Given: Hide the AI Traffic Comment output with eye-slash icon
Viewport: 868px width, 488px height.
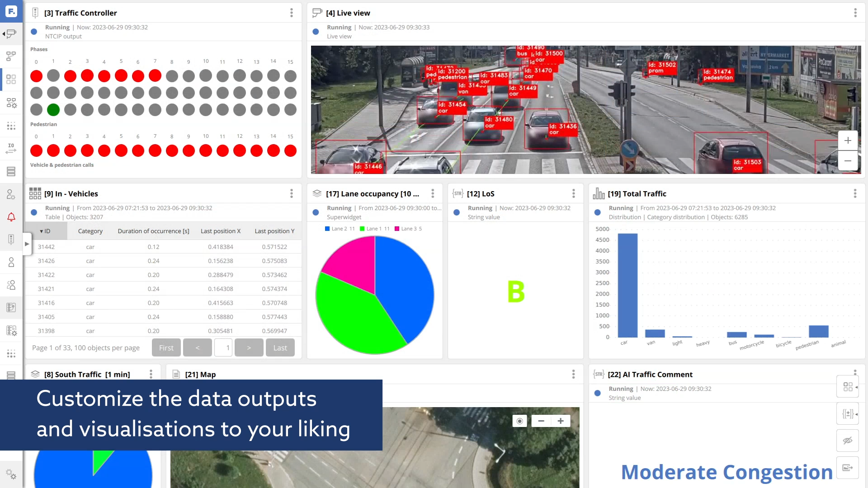Looking at the screenshot, I should point(848,441).
